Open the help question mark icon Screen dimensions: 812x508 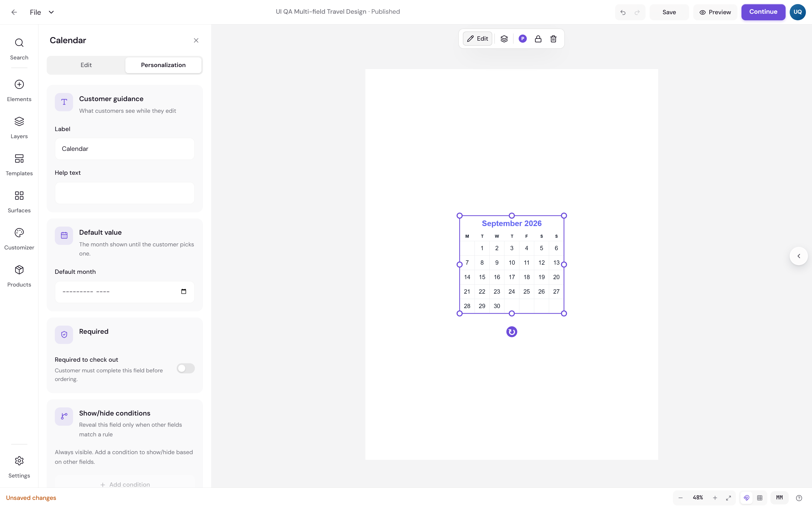[799, 498]
